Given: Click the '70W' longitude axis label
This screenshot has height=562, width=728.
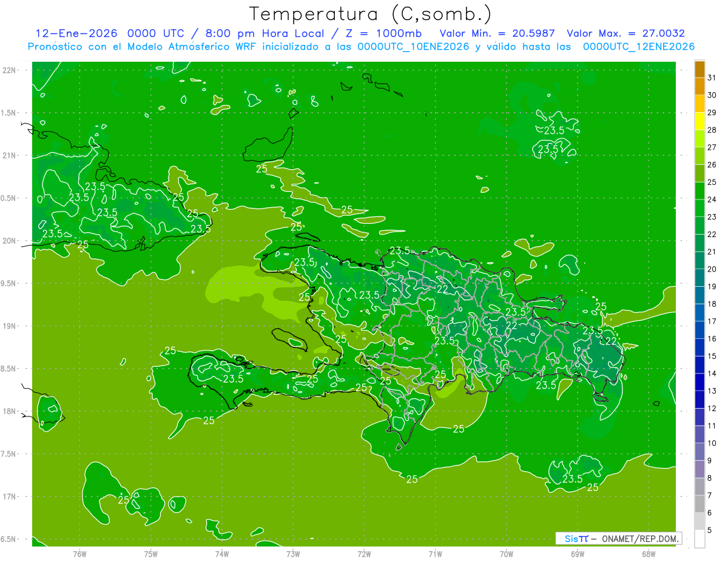Looking at the screenshot, I should [507, 554].
